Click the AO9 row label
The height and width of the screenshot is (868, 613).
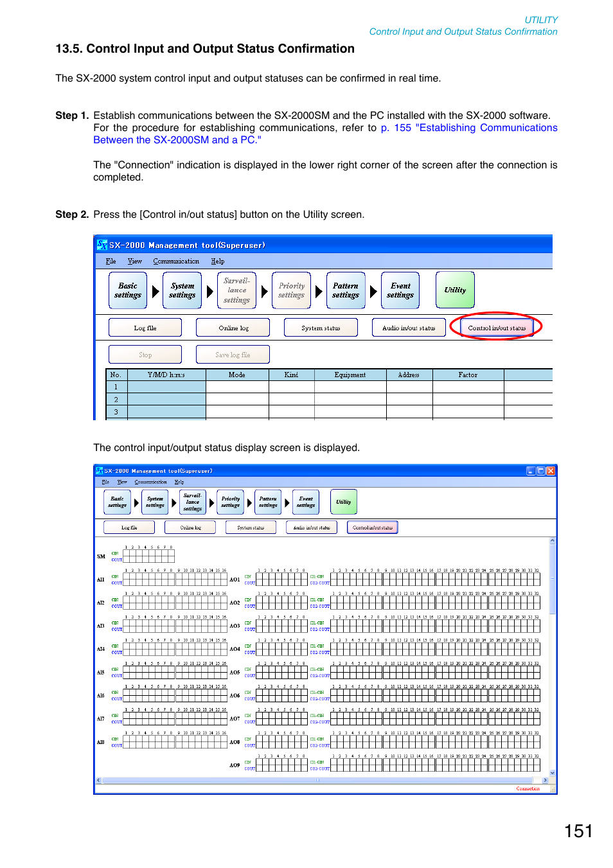tap(235, 765)
